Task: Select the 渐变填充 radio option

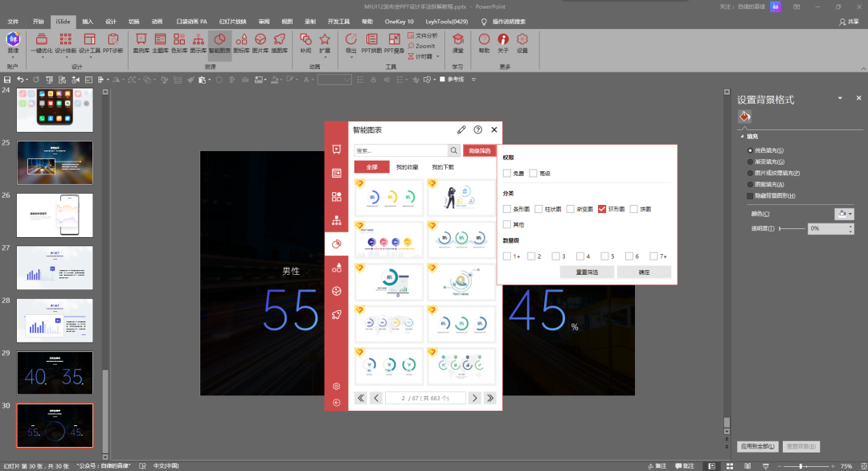Action: (x=751, y=162)
